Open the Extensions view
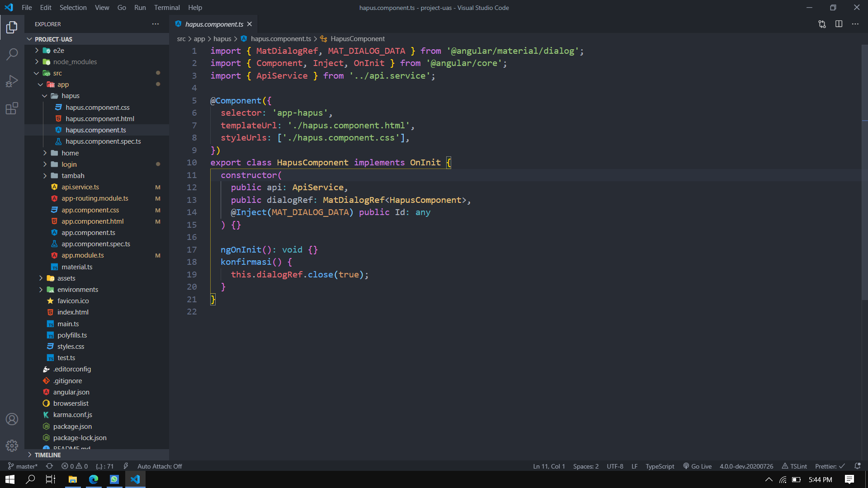Viewport: 868px width, 488px height. [x=12, y=108]
